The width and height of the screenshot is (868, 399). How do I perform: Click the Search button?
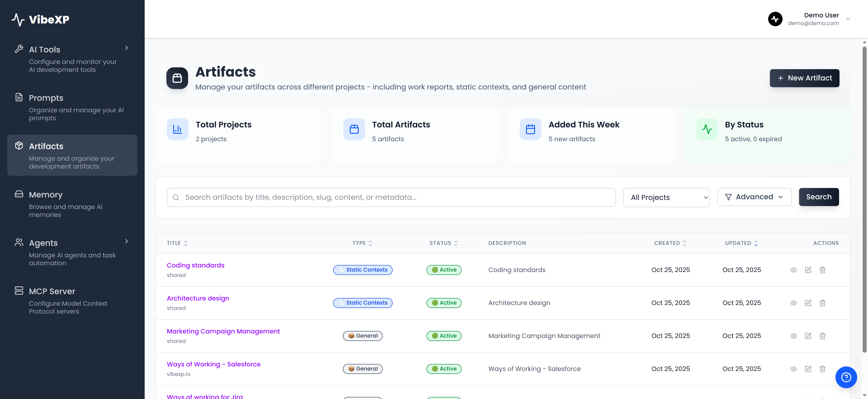coord(819,197)
